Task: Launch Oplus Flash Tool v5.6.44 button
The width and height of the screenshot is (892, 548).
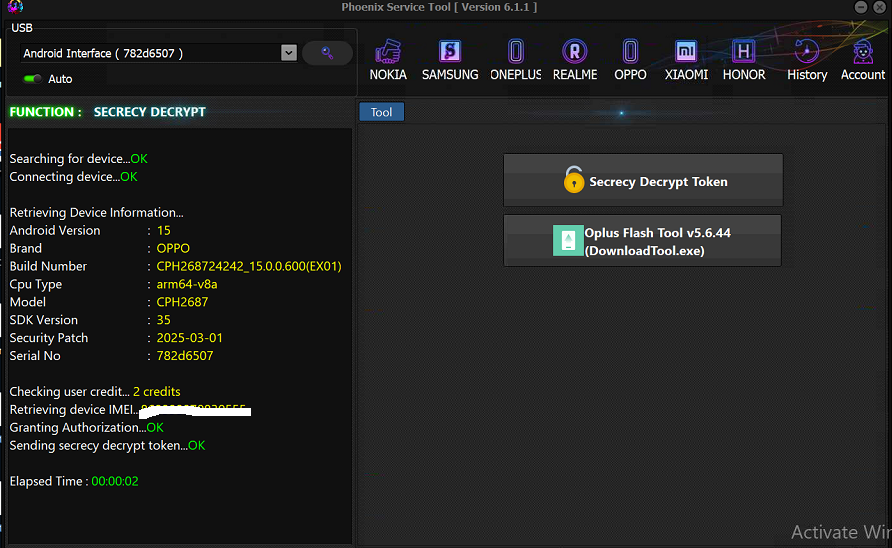Action: click(642, 241)
